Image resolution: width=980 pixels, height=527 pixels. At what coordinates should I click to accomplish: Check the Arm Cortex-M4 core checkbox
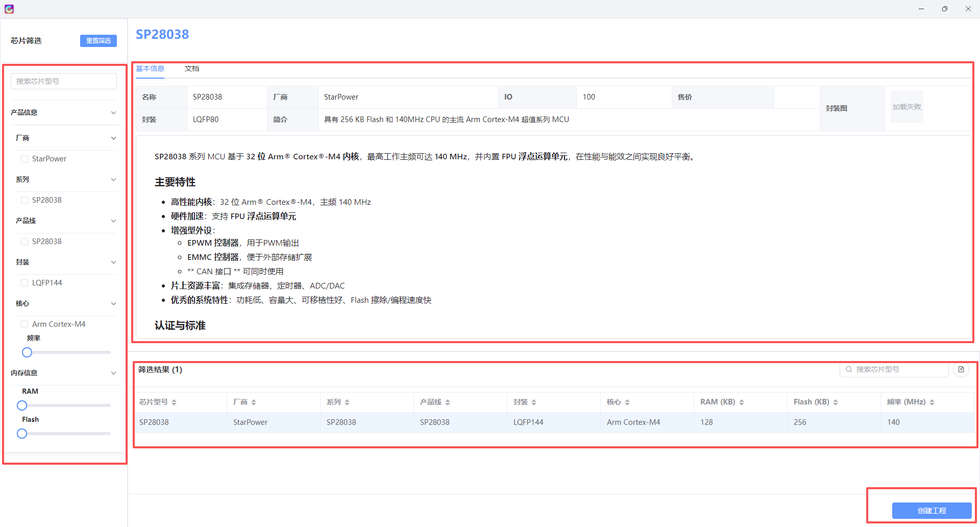pyautogui.click(x=24, y=324)
